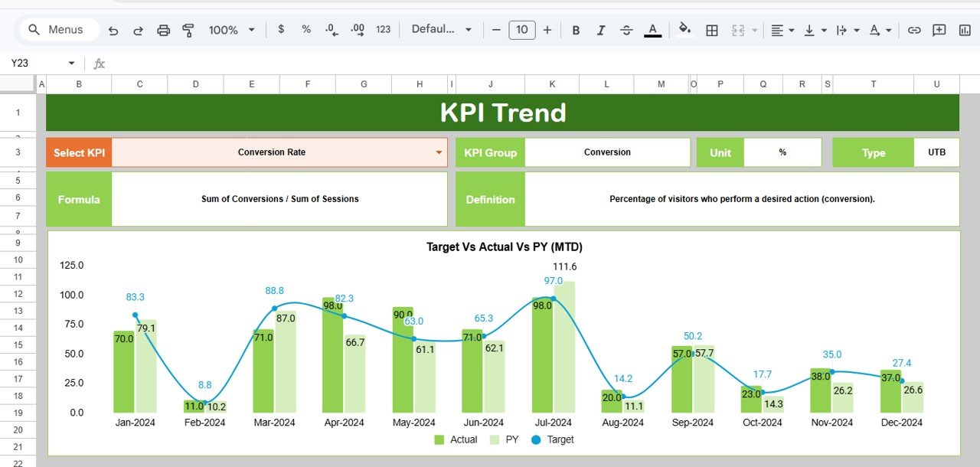Open the horizontal align menu
This screenshot has width=980, height=467.
[777, 30]
